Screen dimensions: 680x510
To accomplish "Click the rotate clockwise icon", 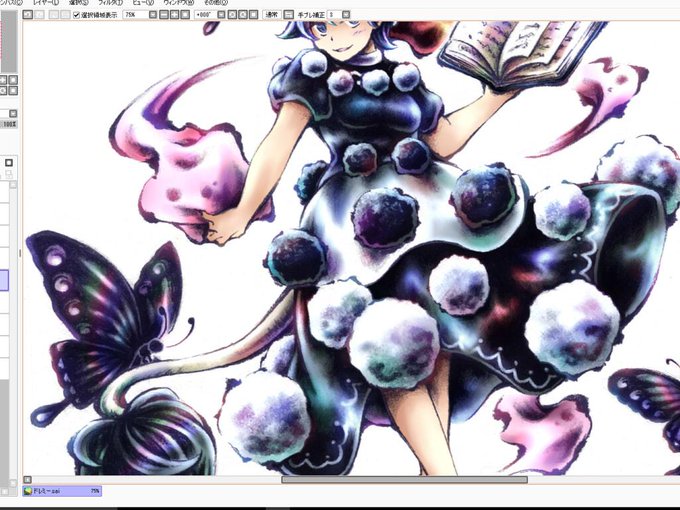I will (243, 15).
